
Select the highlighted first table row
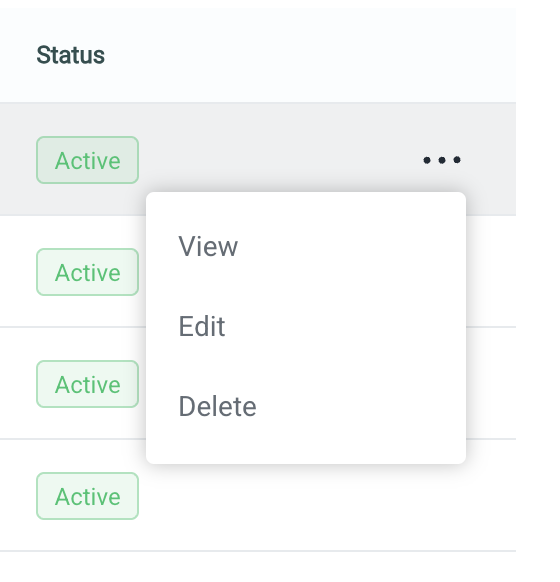258,159
